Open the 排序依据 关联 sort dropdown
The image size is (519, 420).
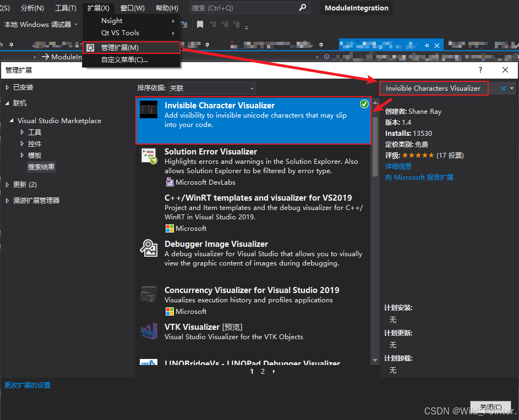pyautogui.click(x=212, y=88)
